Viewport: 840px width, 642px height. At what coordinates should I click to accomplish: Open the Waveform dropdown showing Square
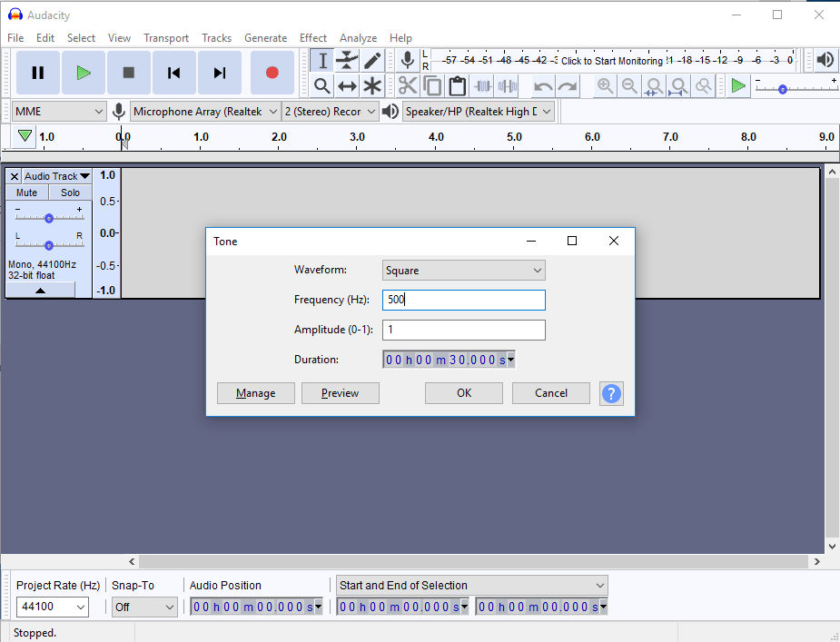point(463,270)
